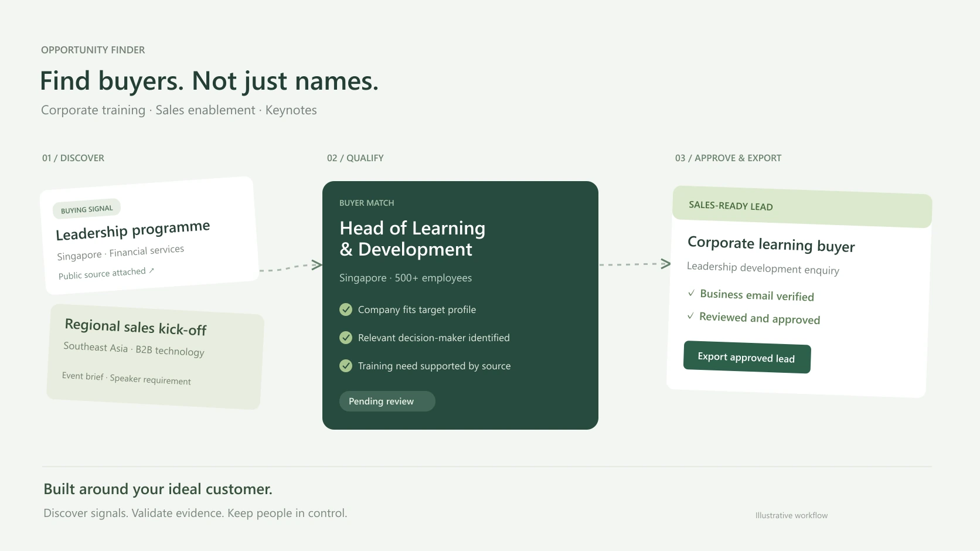Screen dimensions: 980x551
Task: Toggle the Relevant decision-maker identified check icon
Action: (x=346, y=338)
